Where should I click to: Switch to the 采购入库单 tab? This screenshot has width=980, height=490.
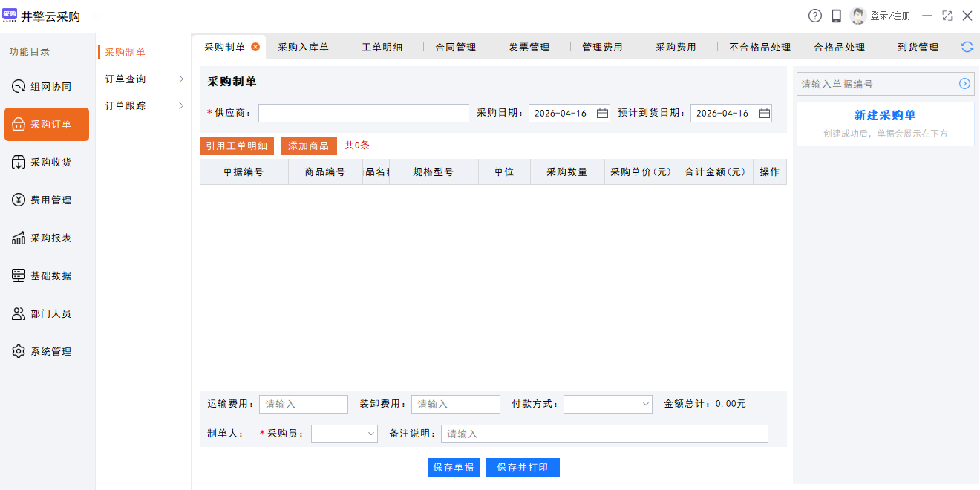[303, 47]
